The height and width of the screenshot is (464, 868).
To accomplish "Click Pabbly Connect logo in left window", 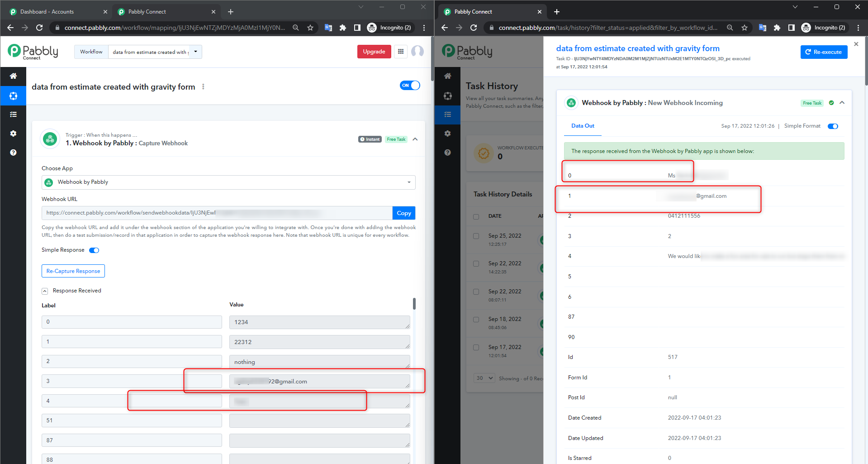I will tap(33, 52).
